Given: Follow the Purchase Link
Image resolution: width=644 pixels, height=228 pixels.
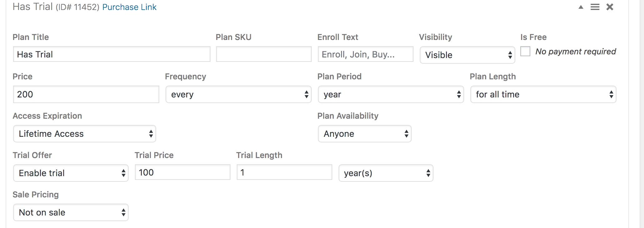Looking at the screenshot, I should click(x=129, y=7).
